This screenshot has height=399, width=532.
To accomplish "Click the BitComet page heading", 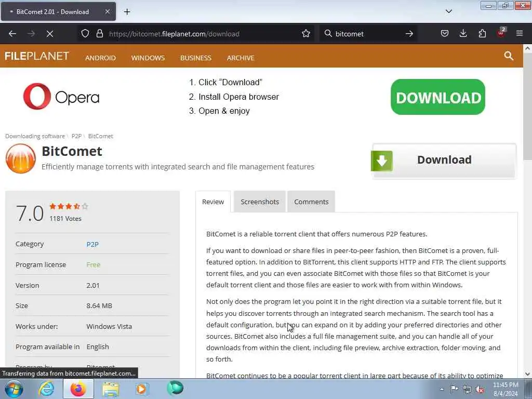I will [x=72, y=151].
